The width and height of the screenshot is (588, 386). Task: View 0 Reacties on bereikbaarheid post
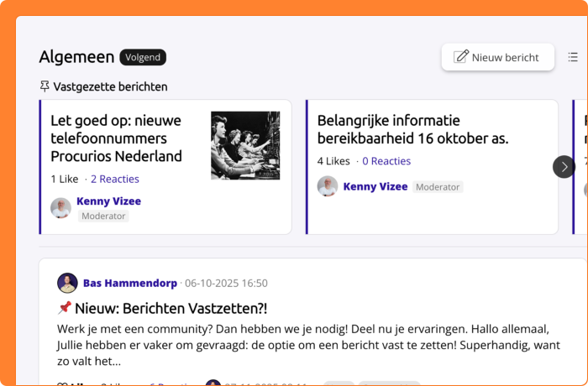386,161
